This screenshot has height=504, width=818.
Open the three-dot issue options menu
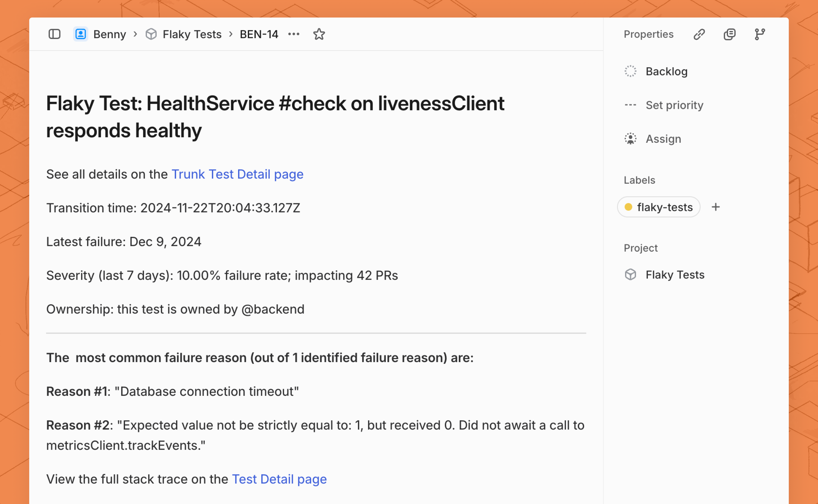pyautogui.click(x=293, y=34)
